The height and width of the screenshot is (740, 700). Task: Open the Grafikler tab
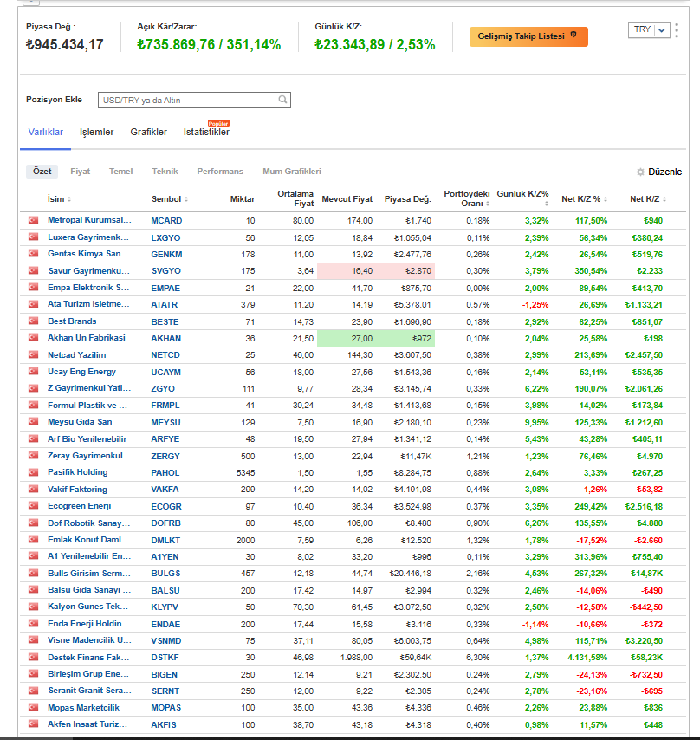(x=149, y=132)
